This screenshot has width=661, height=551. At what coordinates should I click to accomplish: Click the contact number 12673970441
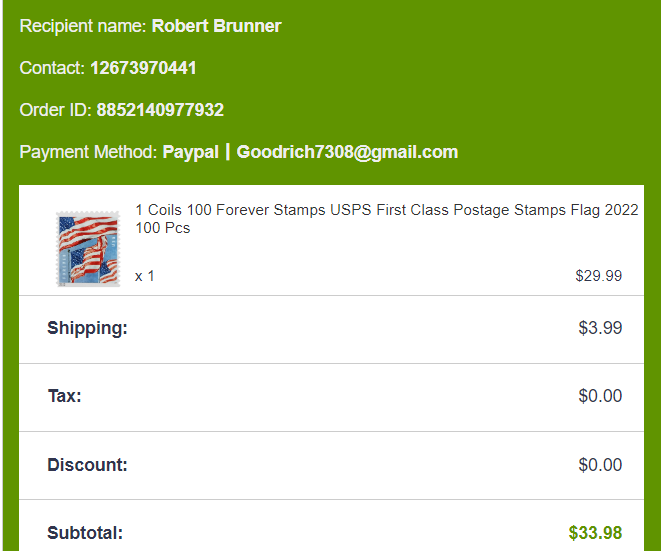coord(143,68)
